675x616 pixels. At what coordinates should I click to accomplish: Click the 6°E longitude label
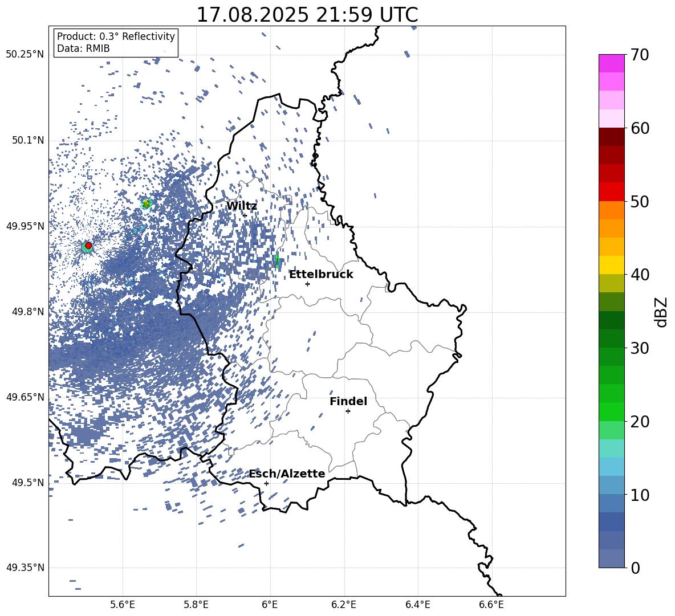[x=270, y=605]
